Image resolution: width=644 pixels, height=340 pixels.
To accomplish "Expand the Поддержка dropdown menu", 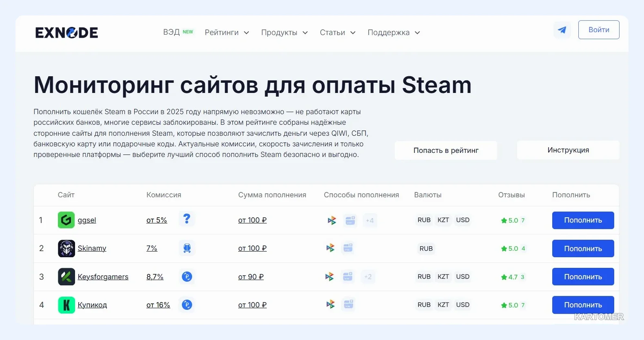I will tap(394, 33).
